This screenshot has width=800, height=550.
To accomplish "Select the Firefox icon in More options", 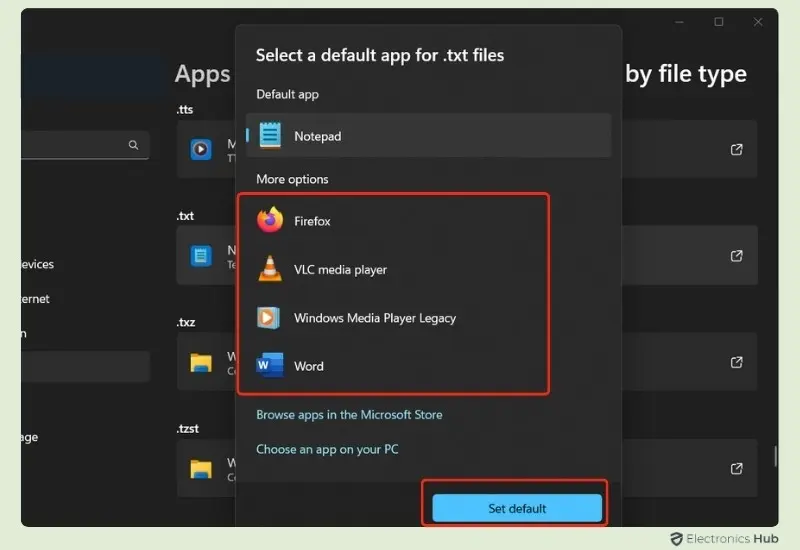I will [270, 221].
